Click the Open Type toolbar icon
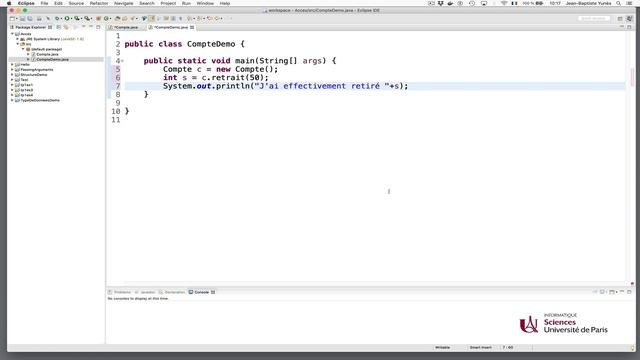This screenshot has width=640, height=360. [x=117, y=18]
